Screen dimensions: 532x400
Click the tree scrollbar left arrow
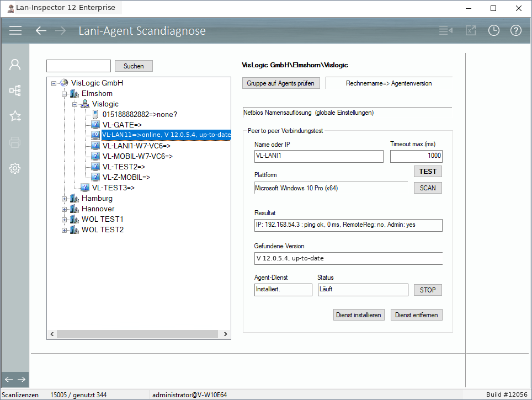pyautogui.click(x=52, y=334)
